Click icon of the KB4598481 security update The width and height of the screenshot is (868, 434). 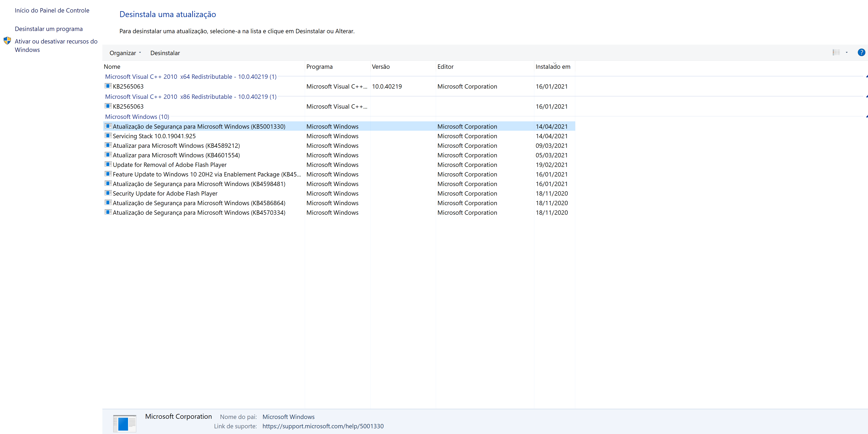coord(108,184)
